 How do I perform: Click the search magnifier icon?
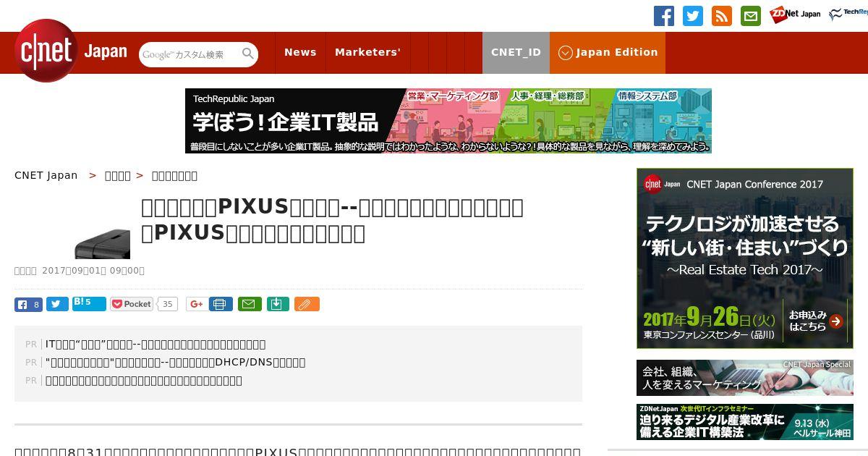(248, 54)
